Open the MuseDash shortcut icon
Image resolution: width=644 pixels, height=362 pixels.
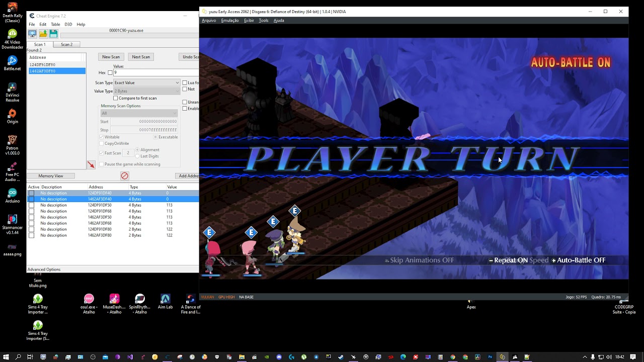(x=115, y=304)
